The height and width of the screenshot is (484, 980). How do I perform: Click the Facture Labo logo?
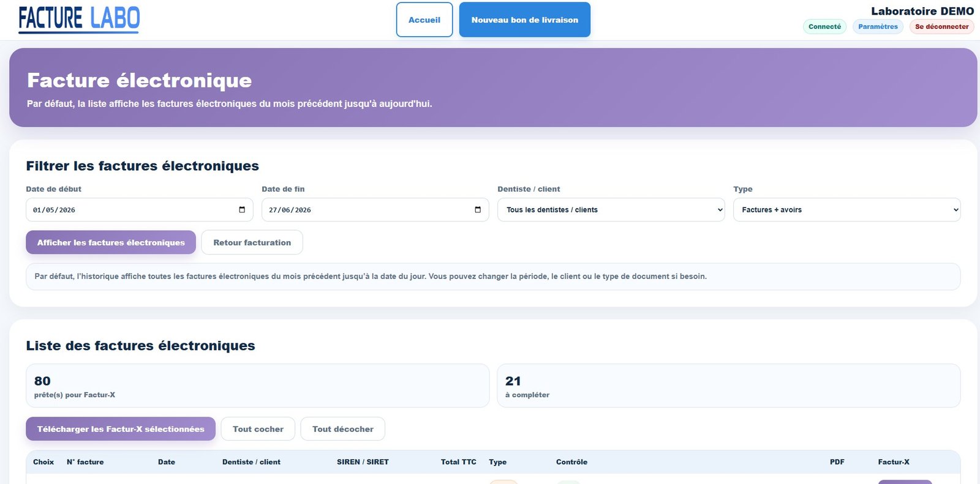coord(79,19)
